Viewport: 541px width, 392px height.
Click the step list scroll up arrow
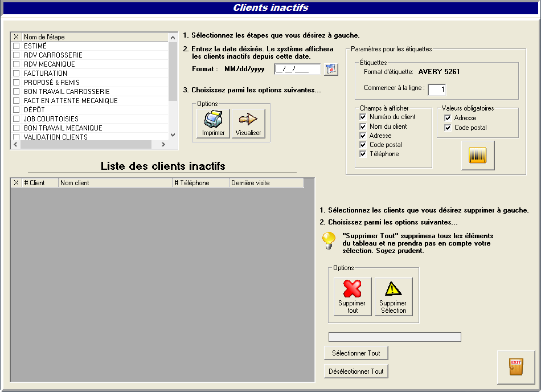coord(173,37)
